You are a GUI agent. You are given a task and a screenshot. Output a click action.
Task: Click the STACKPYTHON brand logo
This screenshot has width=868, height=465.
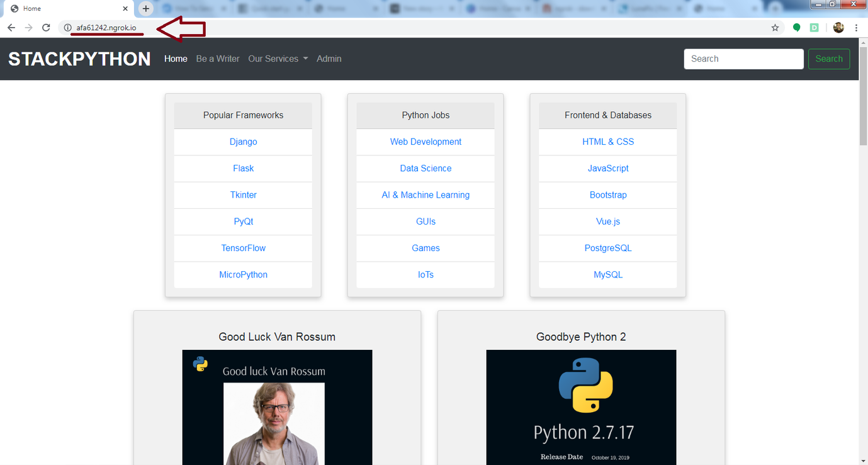tap(79, 59)
